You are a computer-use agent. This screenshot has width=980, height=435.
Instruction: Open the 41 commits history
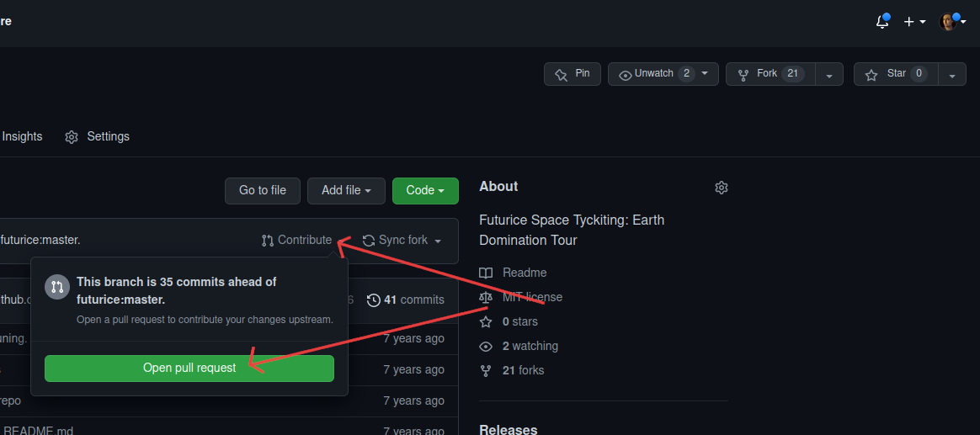tap(406, 300)
